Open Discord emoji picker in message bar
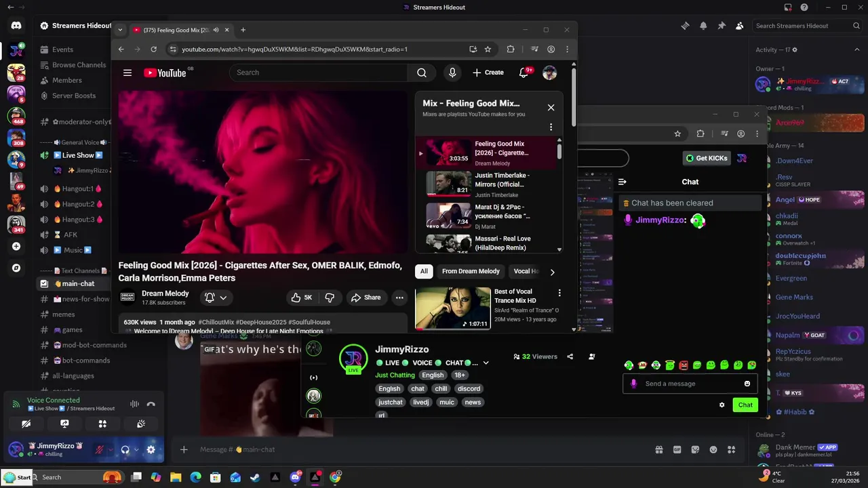Viewport: 868px width, 488px height. point(713,449)
